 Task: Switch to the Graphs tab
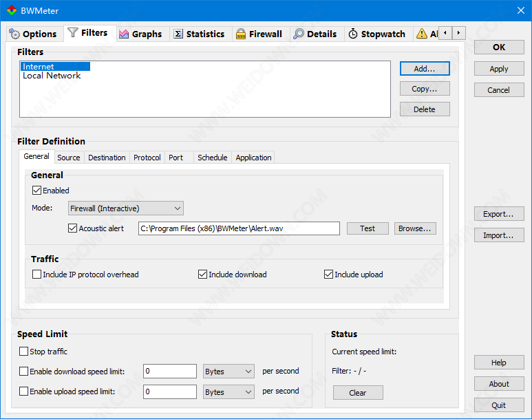(x=143, y=34)
